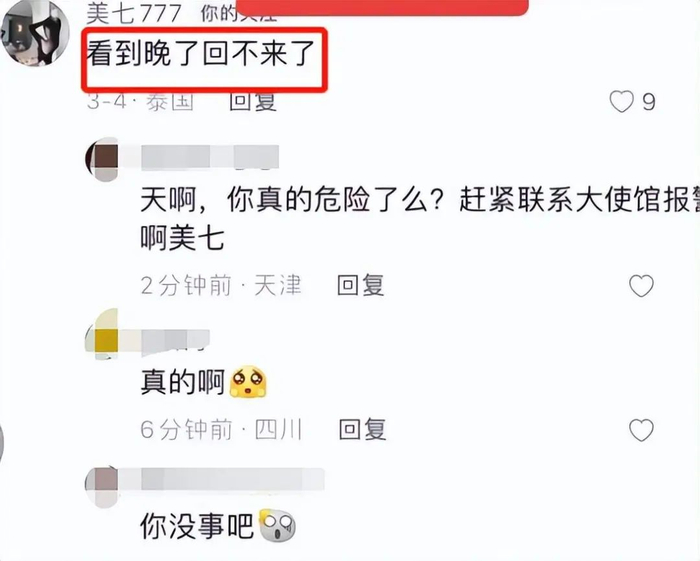The height and width of the screenshot is (561, 700).
Task: Reply to the 2分钟前 Tianjin comment
Action: [361, 285]
